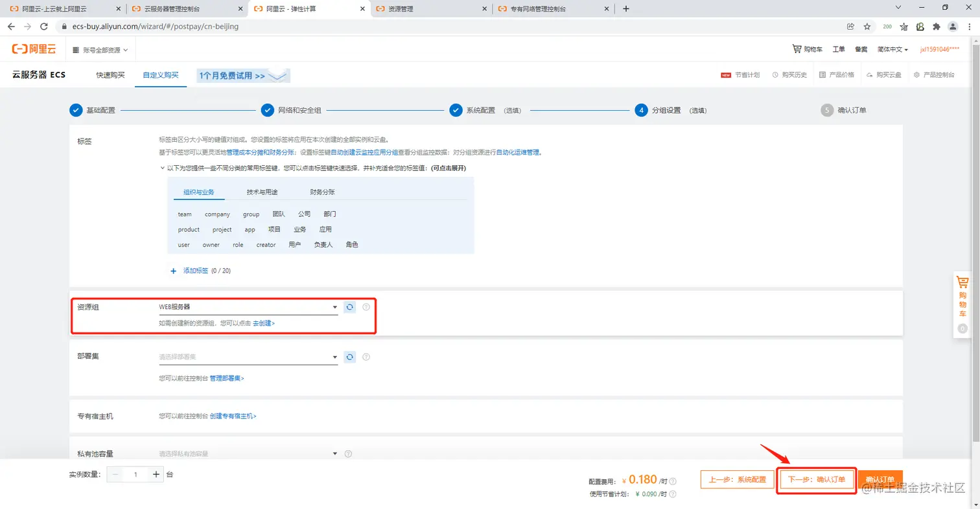Open 简体中文 language dropdown
Screen dimensions: 980x509
(x=892, y=49)
